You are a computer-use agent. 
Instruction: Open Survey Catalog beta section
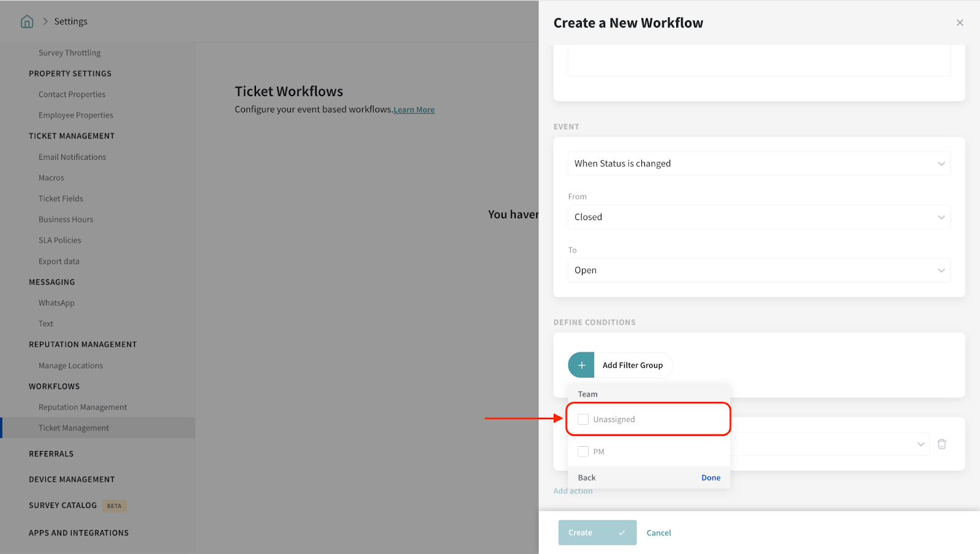point(63,506)
